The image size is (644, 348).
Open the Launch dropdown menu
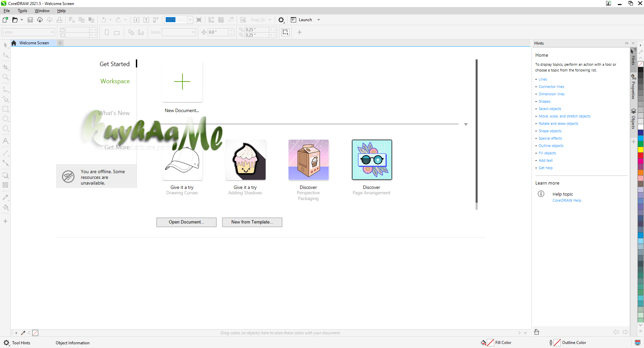(319, 20)
